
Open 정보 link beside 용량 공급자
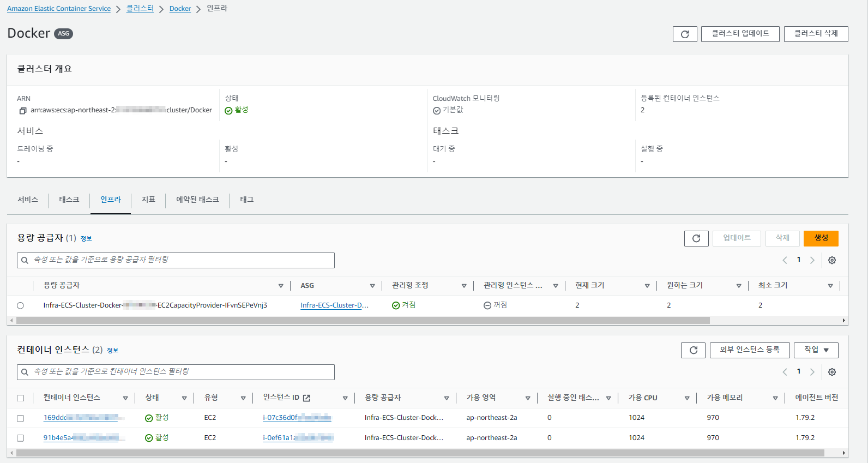pos(86,239)
